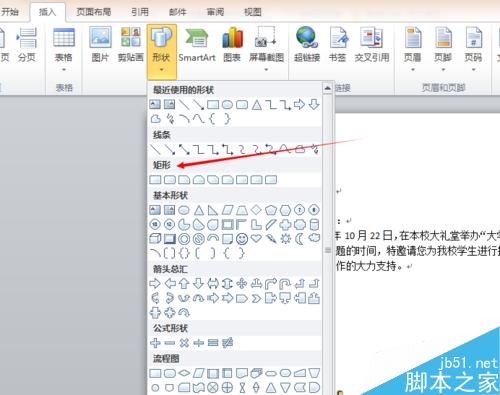Pick the up arrow in 箭头总汇

(184, 284)
